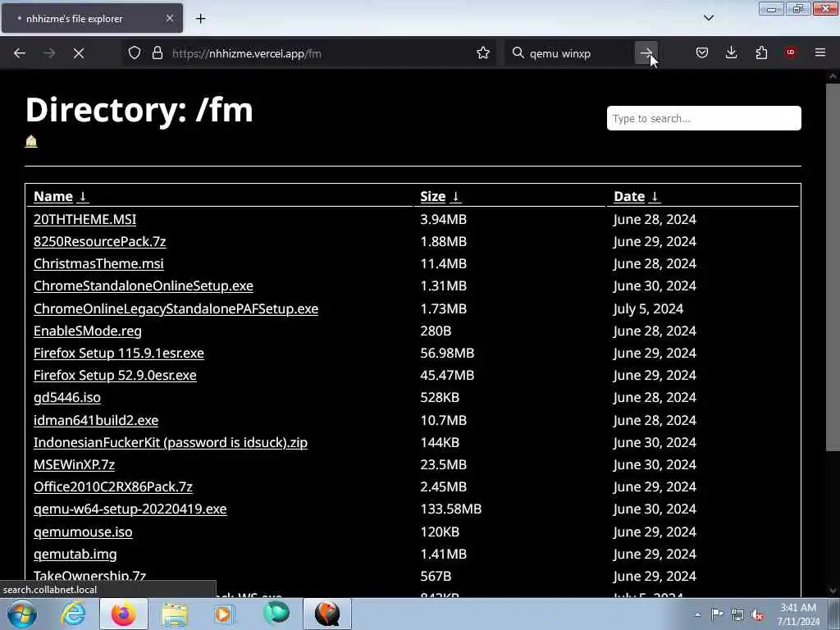
Task: Launch Internet Explorer from taskbar
Action: [x=73, y=614]
